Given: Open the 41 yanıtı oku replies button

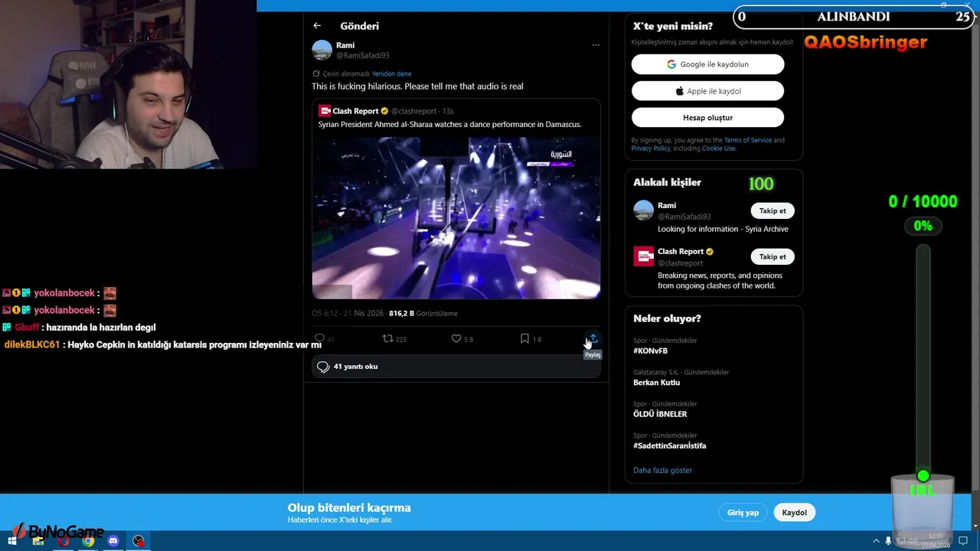Looking at the screenshot, I should [x=456, y=367].
